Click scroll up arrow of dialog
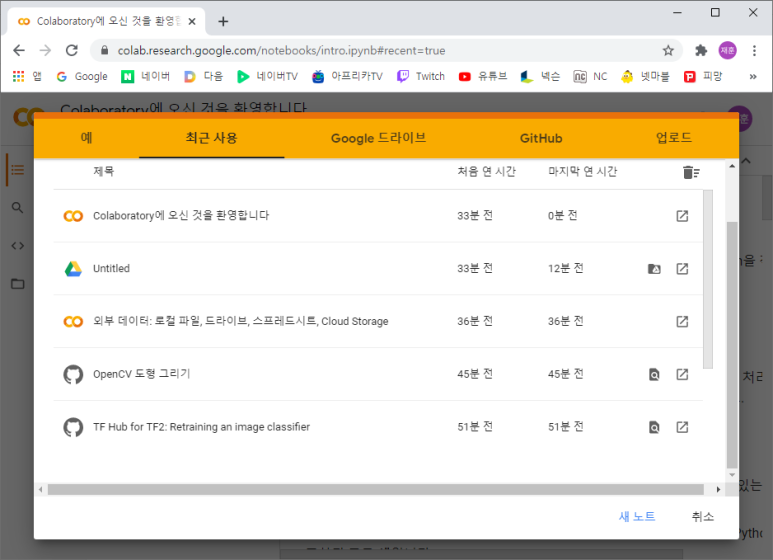 pos(732,167)
